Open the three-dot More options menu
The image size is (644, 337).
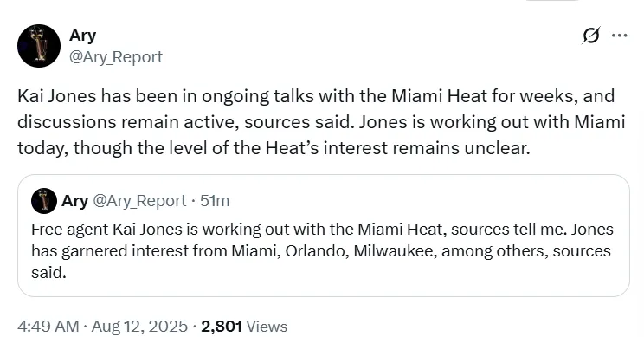[x=620, y=36]
